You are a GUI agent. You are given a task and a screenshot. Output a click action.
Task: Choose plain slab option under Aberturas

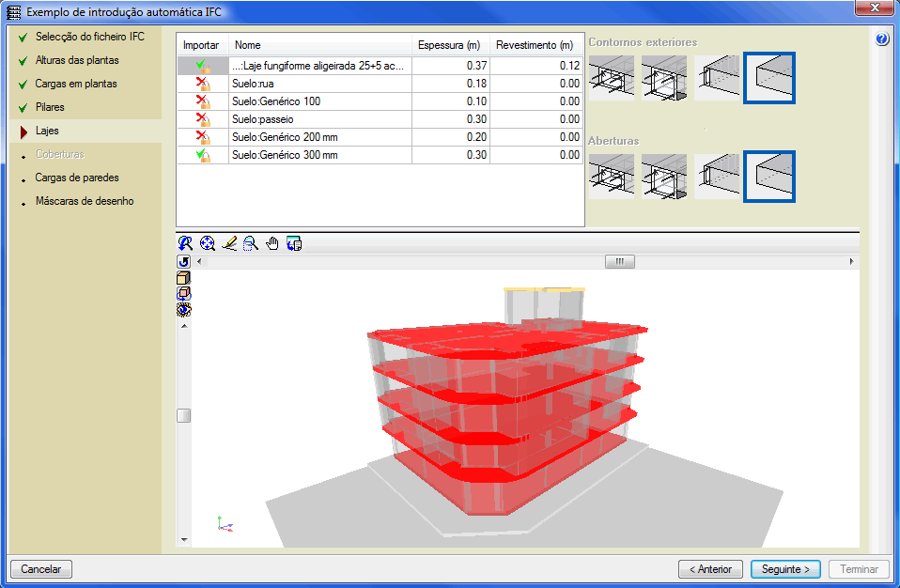[x=769, y=177]
